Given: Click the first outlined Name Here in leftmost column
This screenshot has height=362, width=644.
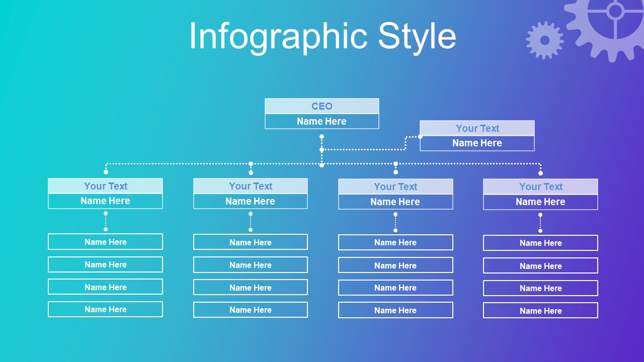Looking at the screenshot, I should point(106,242).
